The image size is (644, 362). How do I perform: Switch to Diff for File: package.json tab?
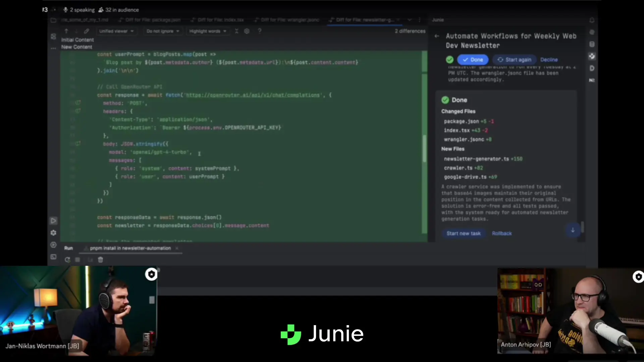pos(150,20)
